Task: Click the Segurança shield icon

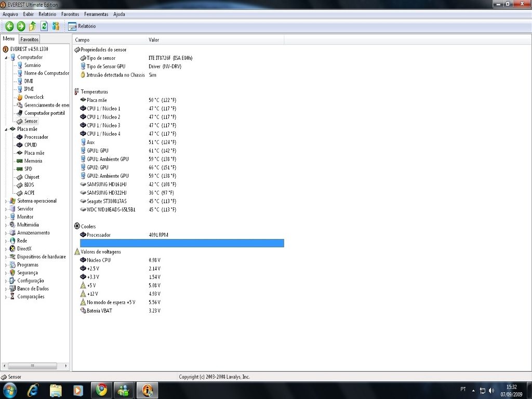Action: [x=12, y=273]
